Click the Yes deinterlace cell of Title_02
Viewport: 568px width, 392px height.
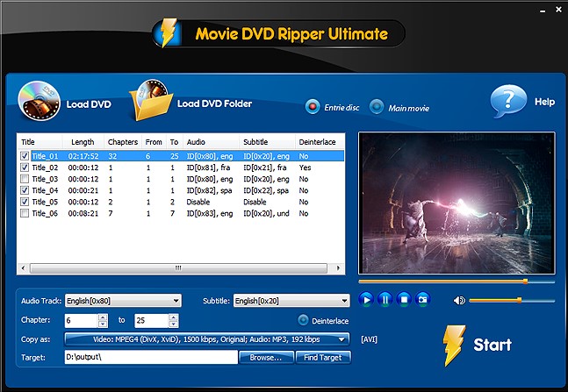pyautogui.click(x=305, y=167)
